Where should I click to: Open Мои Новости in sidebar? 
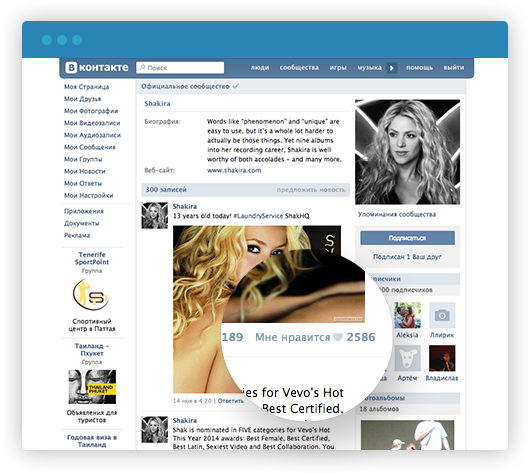pos(85,171)
